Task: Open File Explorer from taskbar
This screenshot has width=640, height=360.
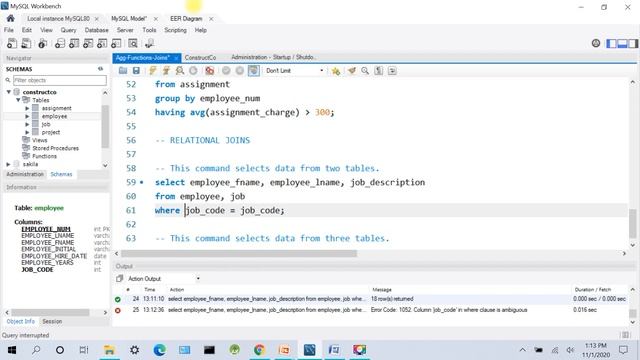Action: click(109, 350)
